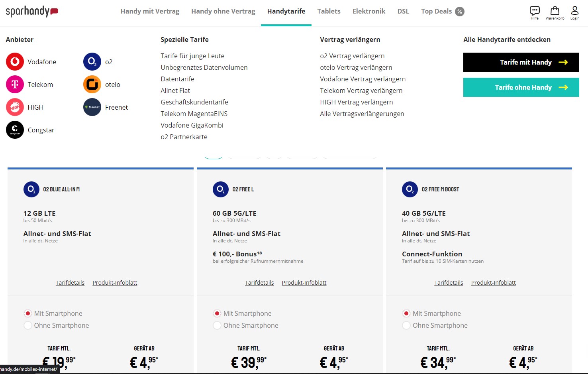Open HIGH Vertrag verlängern link
Image resolution: width=588 pixels, height=374 pixels.
click(x=357, y=102)
